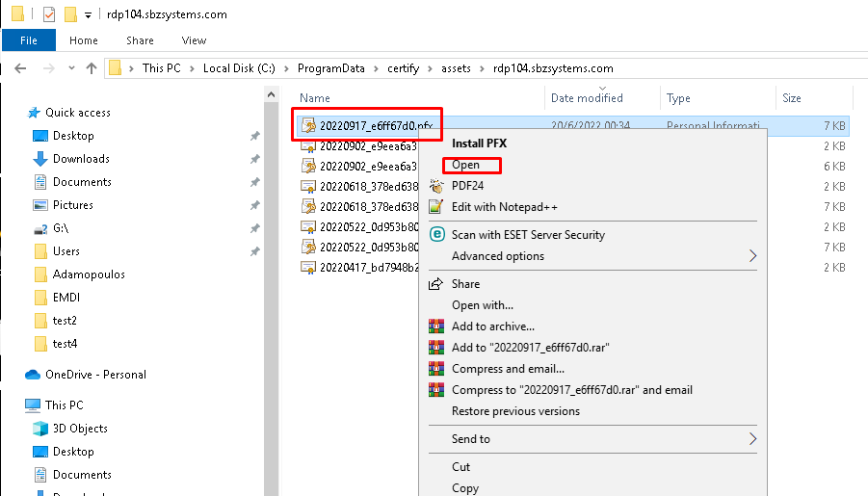Click the Share icon in context menu
The height and width of the screenshot is (496, 868).
point(436,284)
